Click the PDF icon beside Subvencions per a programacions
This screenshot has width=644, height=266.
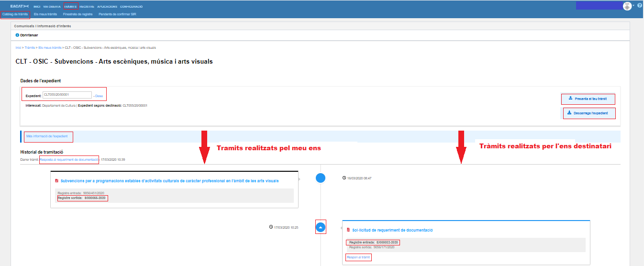(x=56, y=181)
